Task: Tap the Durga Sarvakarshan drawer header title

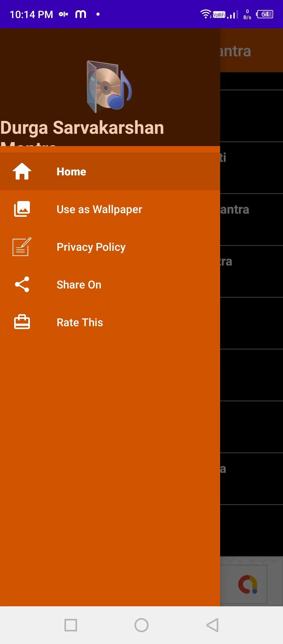Action: (82, 128)
